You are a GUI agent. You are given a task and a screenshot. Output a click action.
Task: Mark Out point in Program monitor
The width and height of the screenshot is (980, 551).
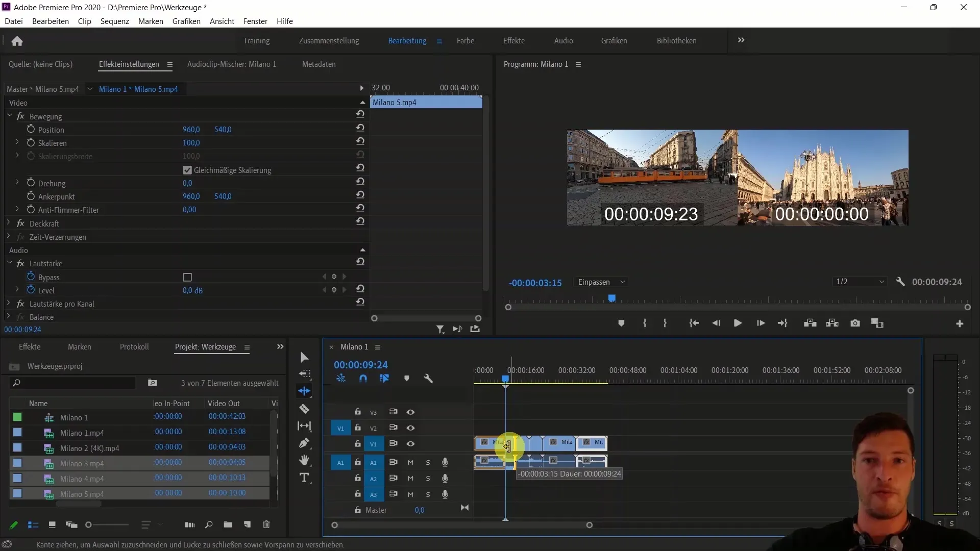click(665, 323)
